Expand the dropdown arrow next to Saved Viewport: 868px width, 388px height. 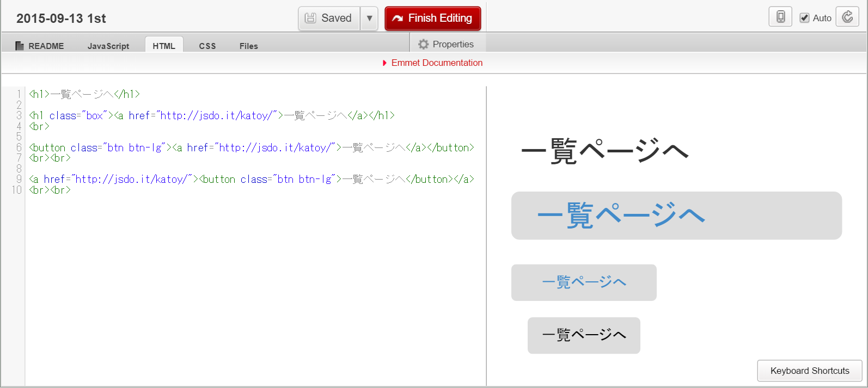[369, 18]
